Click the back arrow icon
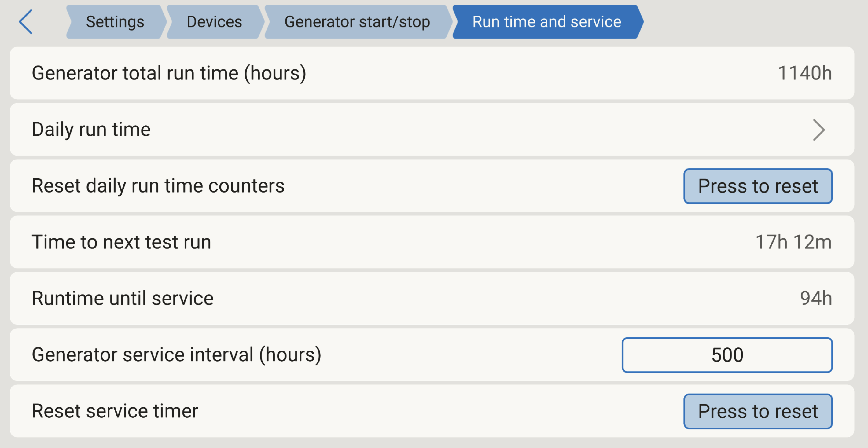868x448 pixels. pos(26,22)
